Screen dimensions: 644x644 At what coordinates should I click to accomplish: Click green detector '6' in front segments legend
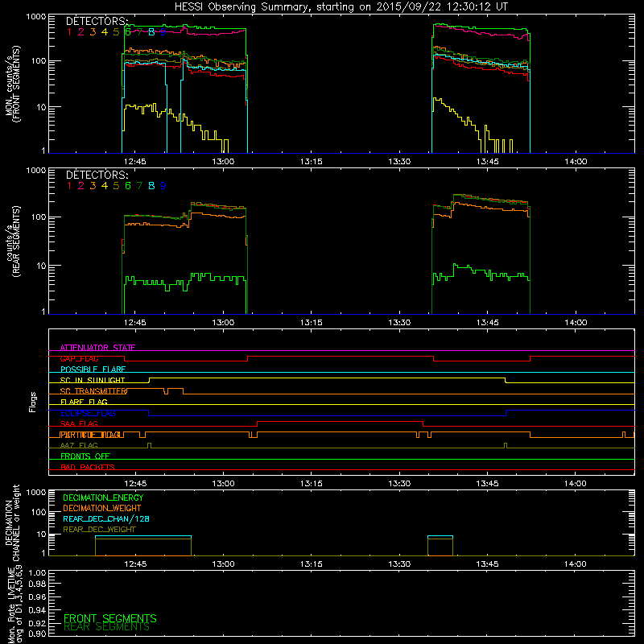pyautogui.click(x=128, y=32)
